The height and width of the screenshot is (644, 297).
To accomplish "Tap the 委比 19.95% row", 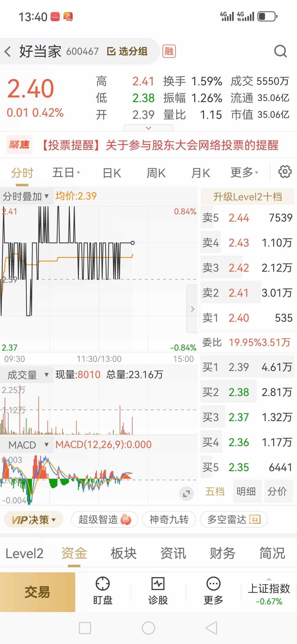I will (x=248, y=342).
